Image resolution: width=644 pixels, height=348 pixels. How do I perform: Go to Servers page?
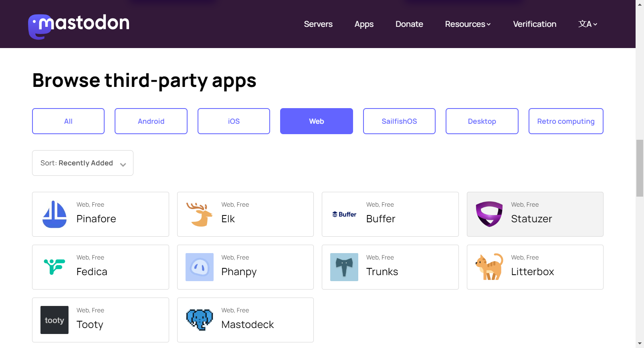[x=318, y=24]
